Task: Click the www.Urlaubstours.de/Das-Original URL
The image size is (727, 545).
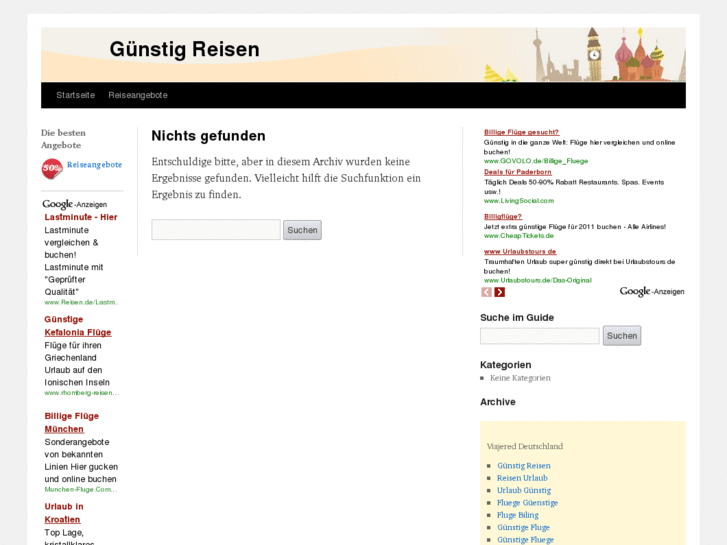Action: coord(538,280)
